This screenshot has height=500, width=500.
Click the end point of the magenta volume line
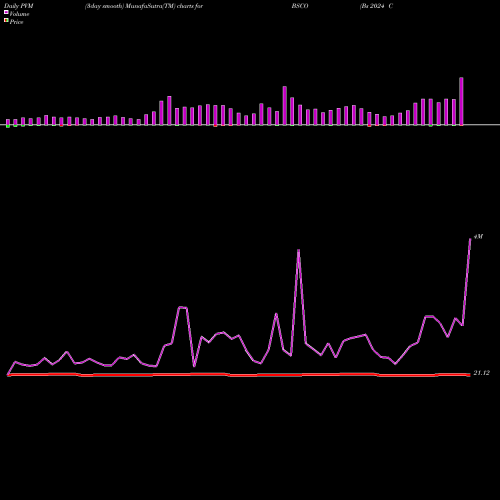(470, 239)
